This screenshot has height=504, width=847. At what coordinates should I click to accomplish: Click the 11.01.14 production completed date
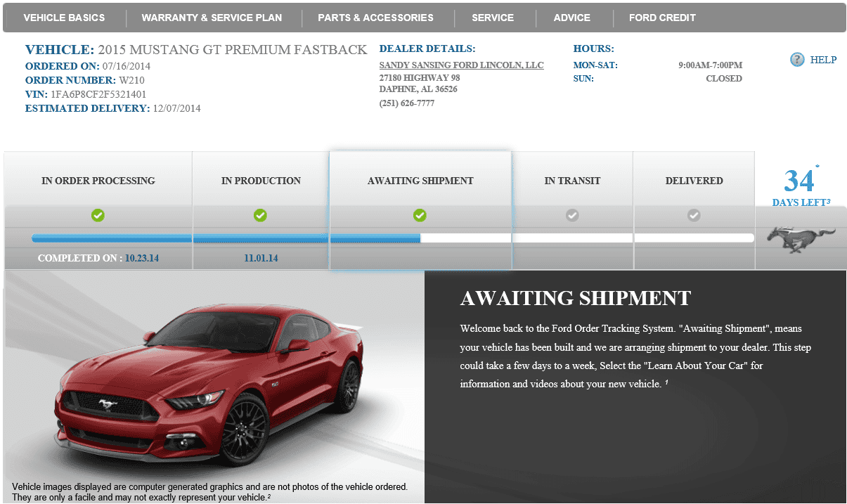[261, 258]
